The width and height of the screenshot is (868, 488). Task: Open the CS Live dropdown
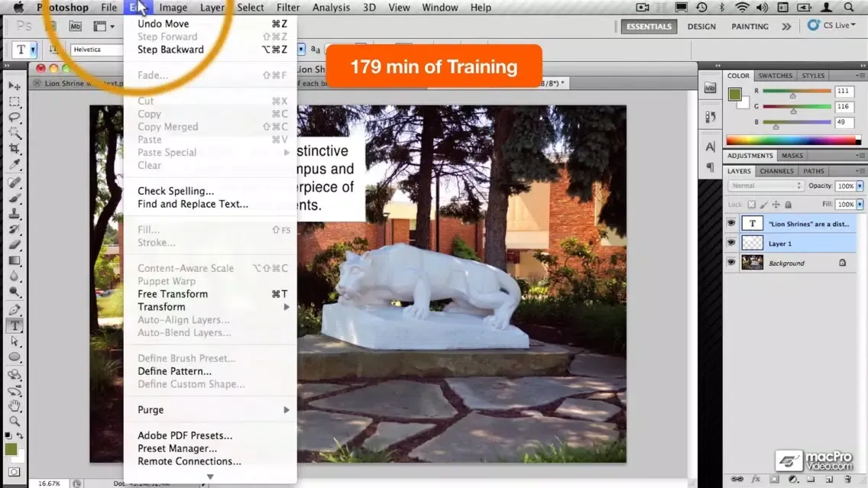click(831, 25)
